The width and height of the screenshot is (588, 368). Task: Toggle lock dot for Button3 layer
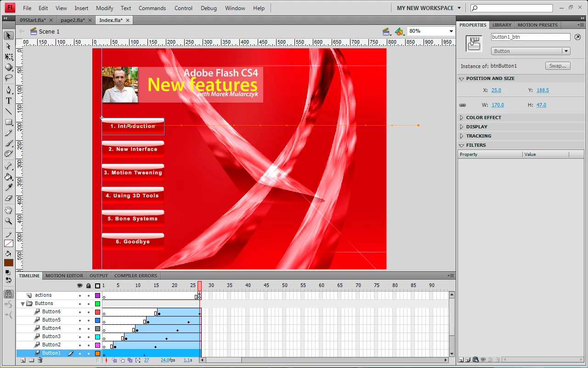point(89,337)
